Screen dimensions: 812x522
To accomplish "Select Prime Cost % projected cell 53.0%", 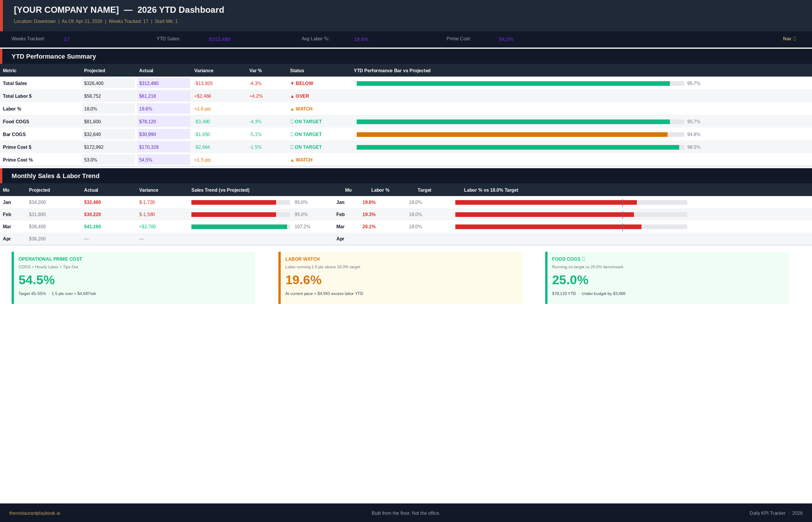I will coord(108,160).
